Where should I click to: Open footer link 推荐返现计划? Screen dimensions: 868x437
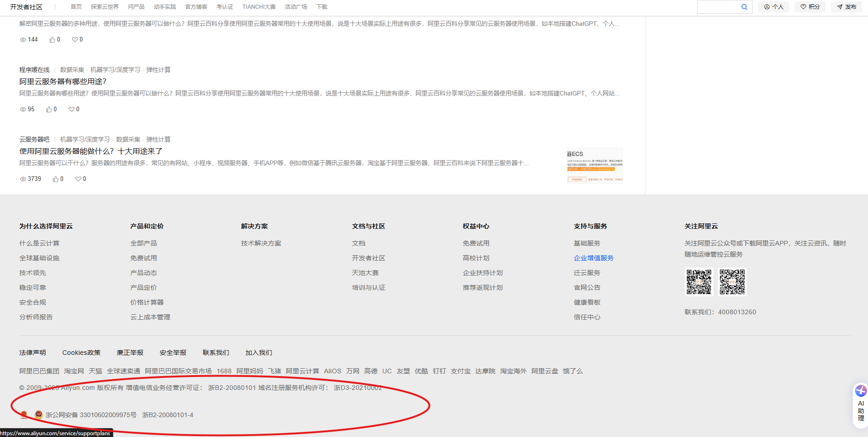[x=482, y=287]
